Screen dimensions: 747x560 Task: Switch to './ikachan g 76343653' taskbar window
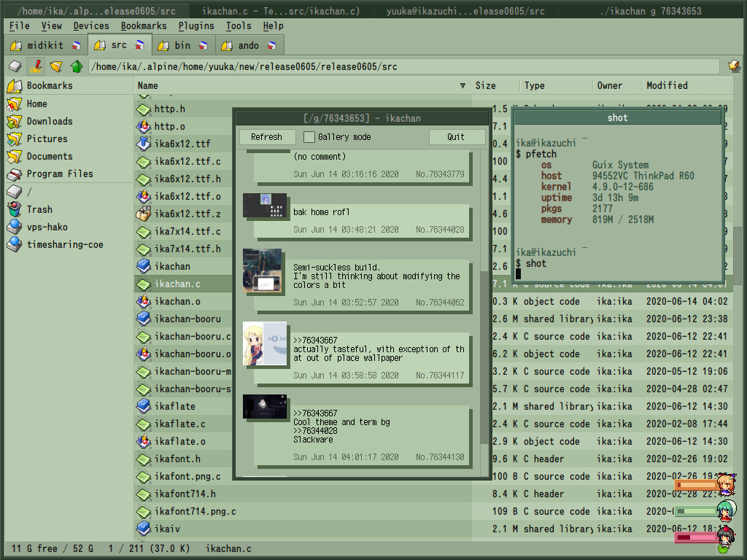tap(650, 10)
